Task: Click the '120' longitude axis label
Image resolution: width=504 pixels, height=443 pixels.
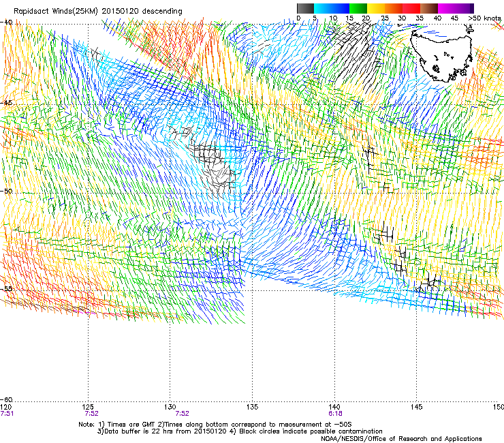Action: [x=5, y=407]
